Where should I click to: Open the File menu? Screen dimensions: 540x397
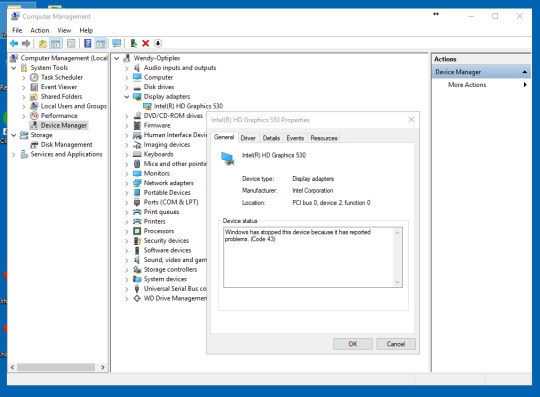point(17,30)
